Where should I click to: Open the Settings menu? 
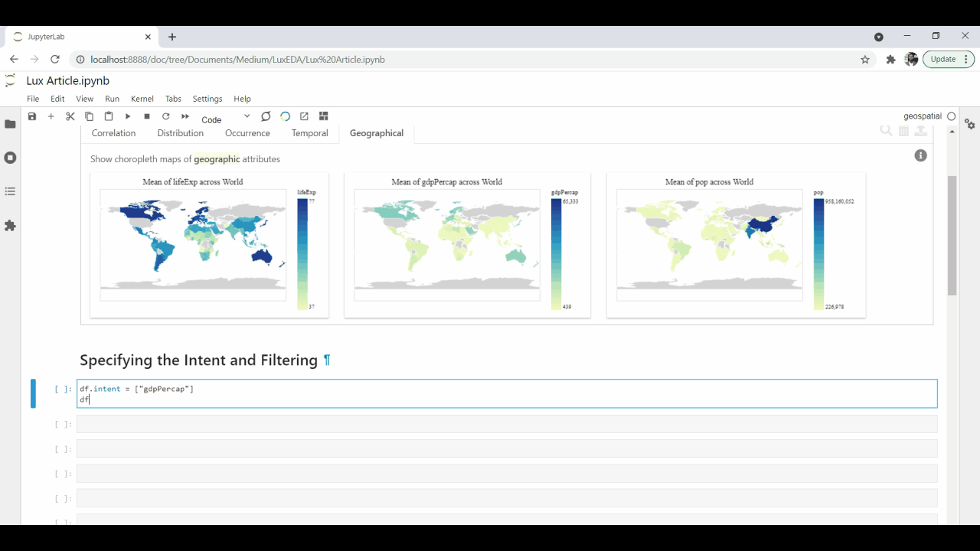pos(207,99)
